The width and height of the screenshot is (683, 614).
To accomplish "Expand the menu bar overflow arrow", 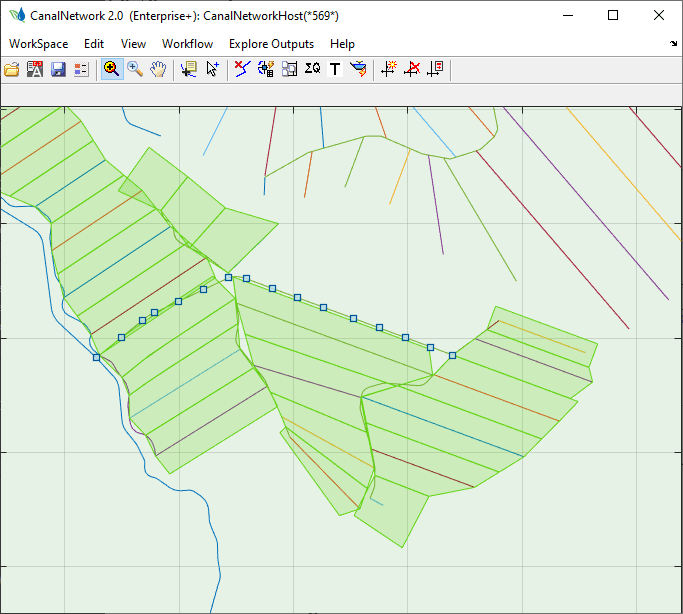I will (673, 44).
